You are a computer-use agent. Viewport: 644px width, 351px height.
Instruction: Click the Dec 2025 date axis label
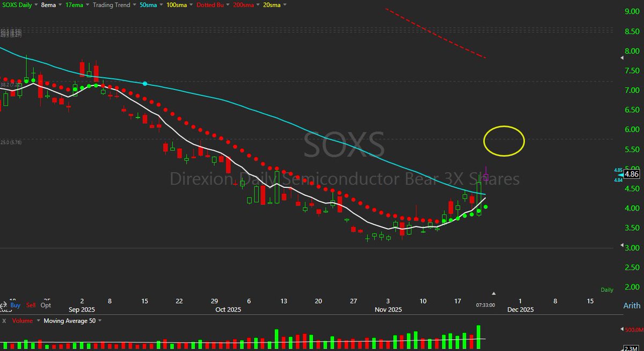pos(520,310)
